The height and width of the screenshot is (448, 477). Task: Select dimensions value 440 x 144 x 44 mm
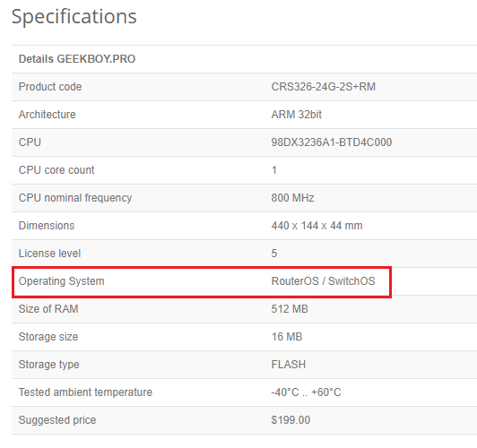click(317, 226)
